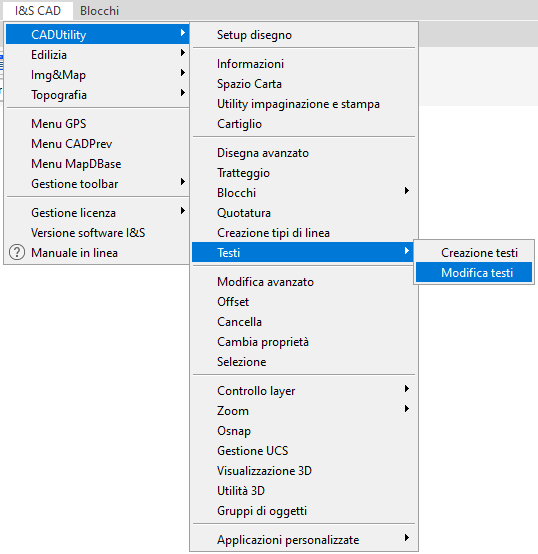Viewport: 538px width, 554px height.
Task: Open the Blocchi menu in the menu bar
Action: (99, 11)
